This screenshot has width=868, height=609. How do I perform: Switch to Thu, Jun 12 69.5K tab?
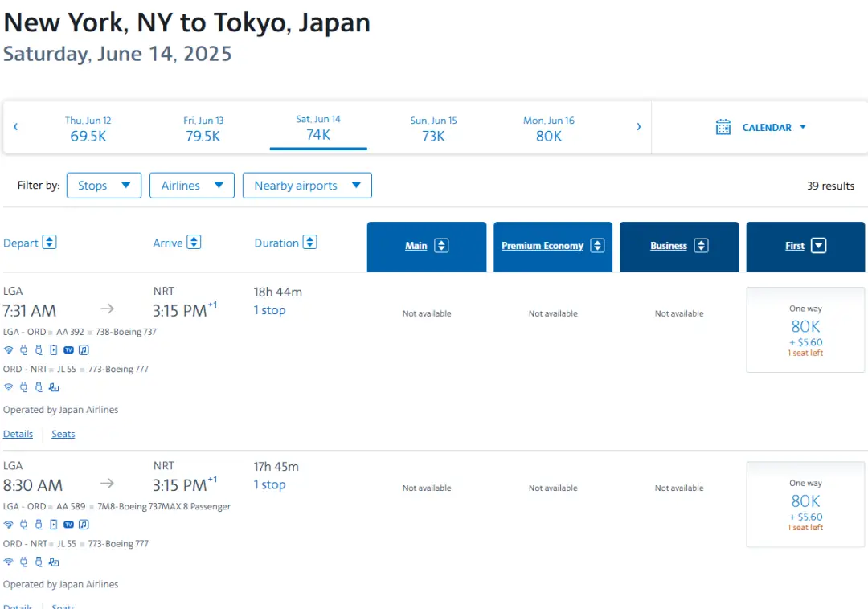click(x=88, y=129)
